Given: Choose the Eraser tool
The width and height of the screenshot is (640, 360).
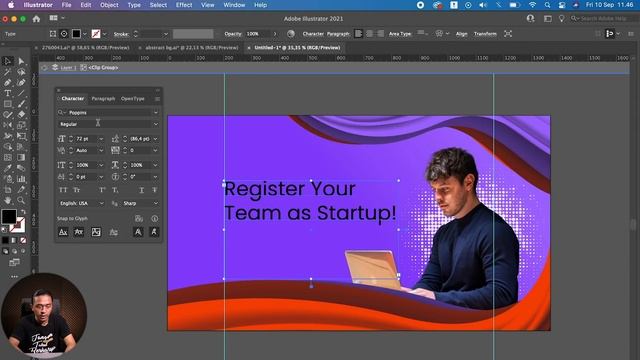Looking at the screenshot, I should pos(21,114).
